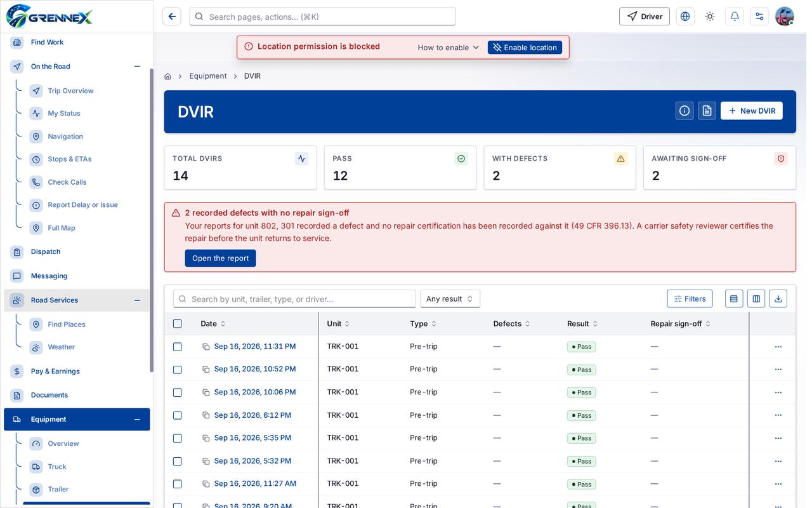Copy icon beside Sep 16, 10:52 PM
Image resolution: width=812 pixels, height=508 pixels.
click(x=206, y=370)
